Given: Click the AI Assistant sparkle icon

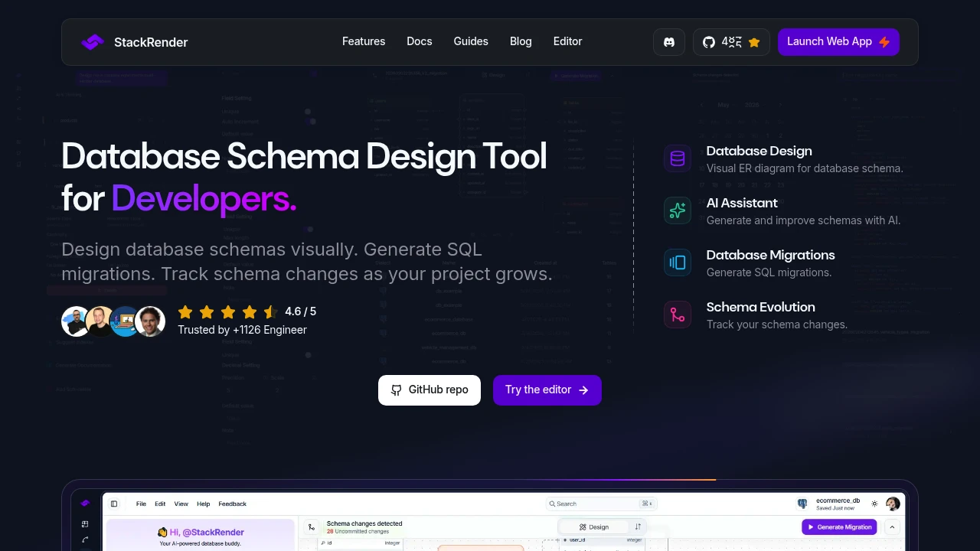Looking at the screenshot, I should click(678, 210).
